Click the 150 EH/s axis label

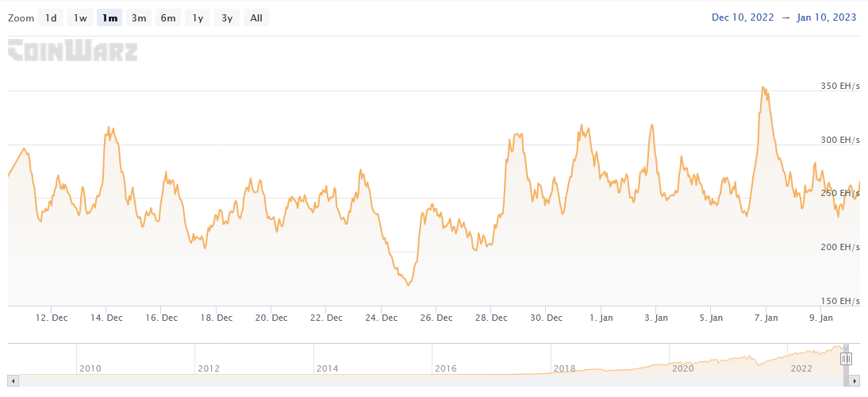840,301
